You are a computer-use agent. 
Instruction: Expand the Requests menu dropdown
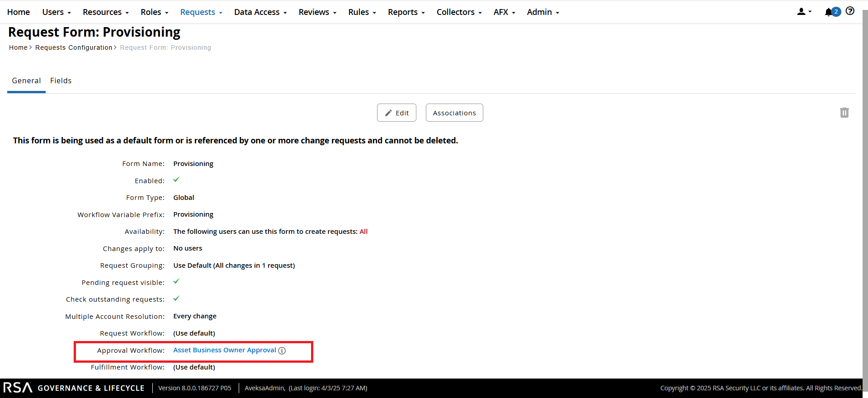201,12
